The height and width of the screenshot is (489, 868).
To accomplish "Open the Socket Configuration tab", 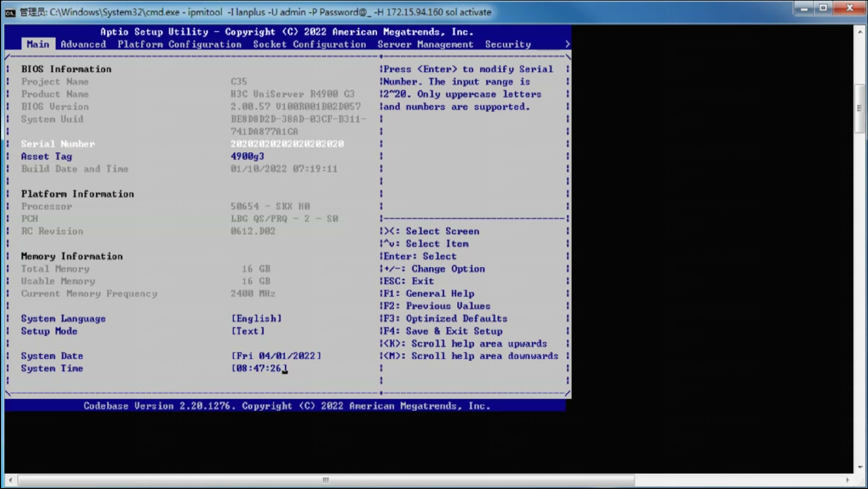I will (310, 45).
